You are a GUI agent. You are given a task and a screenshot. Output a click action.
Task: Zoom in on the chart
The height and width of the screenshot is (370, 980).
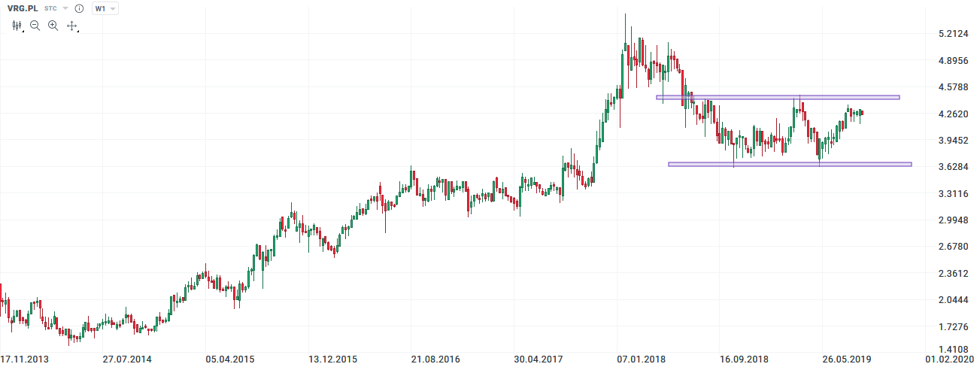(x=53, y=26)
